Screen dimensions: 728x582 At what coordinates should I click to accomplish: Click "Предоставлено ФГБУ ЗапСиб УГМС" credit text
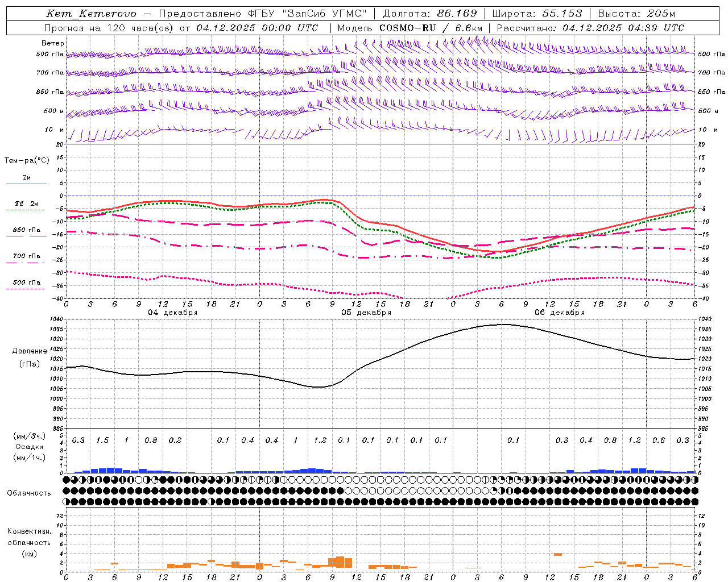pos(263,14)
